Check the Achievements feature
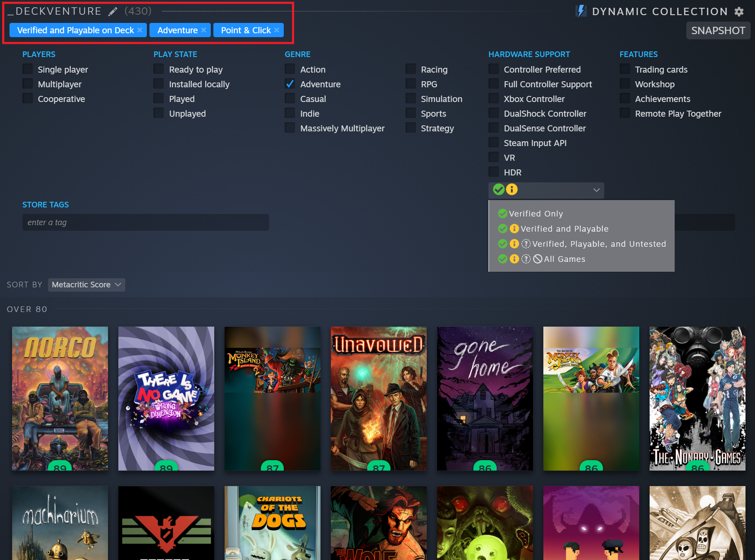This screenshot has width=755, height=560. [625, 99]
